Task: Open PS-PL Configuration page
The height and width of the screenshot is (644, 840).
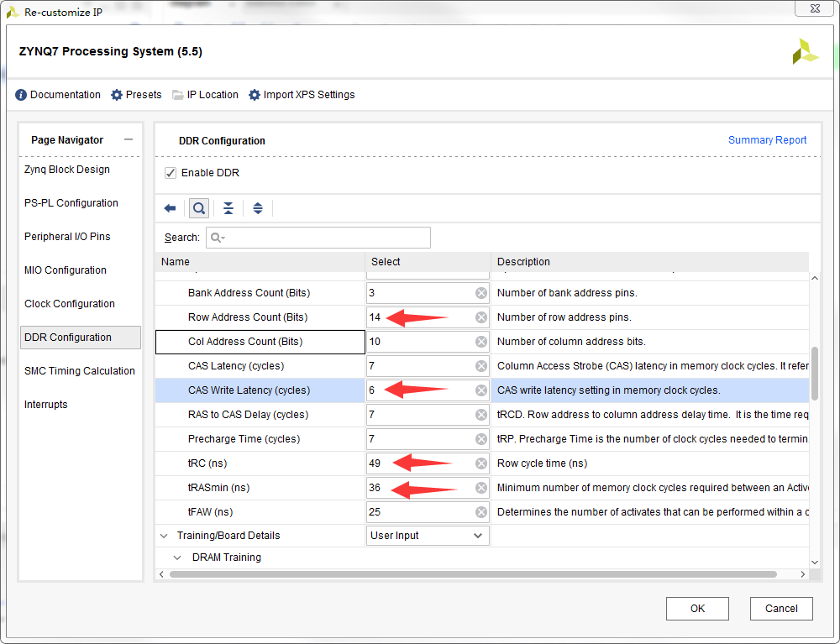Action: coord(71,203)
